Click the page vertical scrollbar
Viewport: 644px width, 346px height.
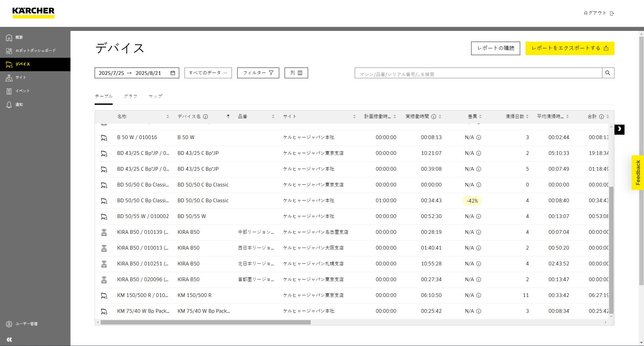coord(641,161)
